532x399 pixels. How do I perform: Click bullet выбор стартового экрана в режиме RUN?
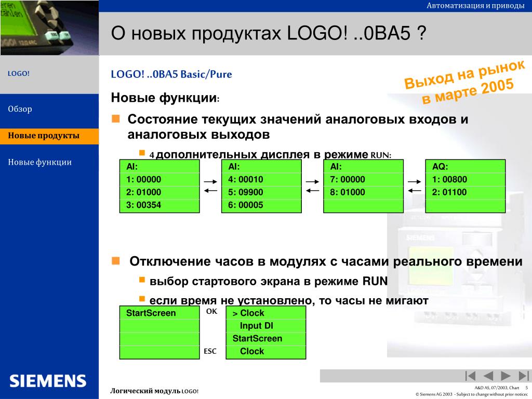(269, 282)
